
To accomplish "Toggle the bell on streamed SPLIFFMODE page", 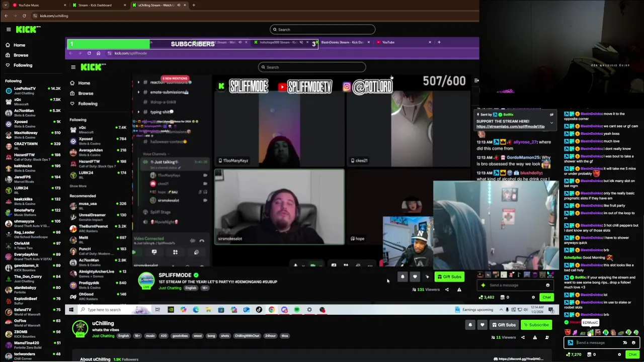I will click(x=403, y=277).
